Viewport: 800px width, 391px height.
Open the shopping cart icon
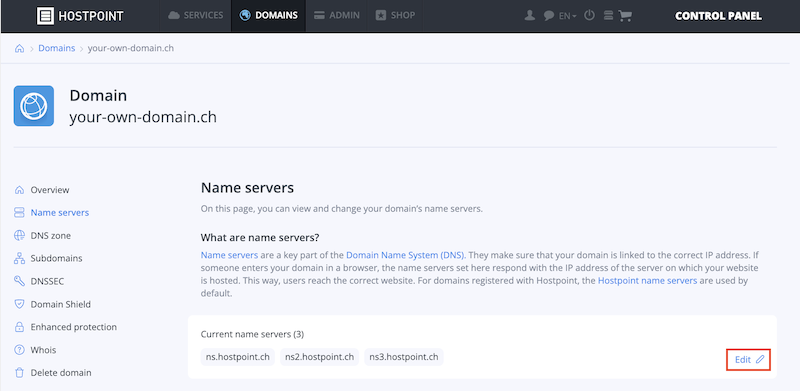[625, 15]
